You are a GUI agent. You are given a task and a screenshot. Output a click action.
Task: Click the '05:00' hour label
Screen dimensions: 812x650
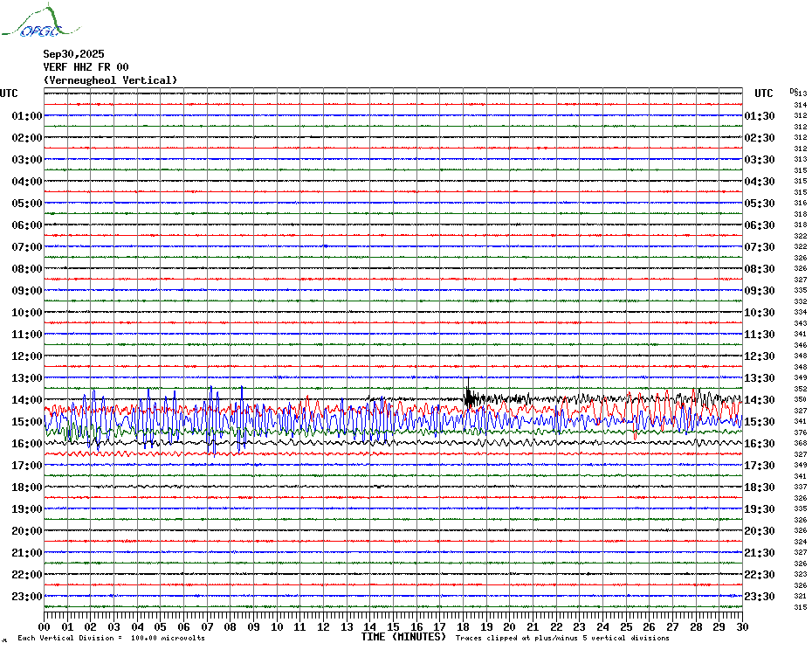tap(27, 204)
